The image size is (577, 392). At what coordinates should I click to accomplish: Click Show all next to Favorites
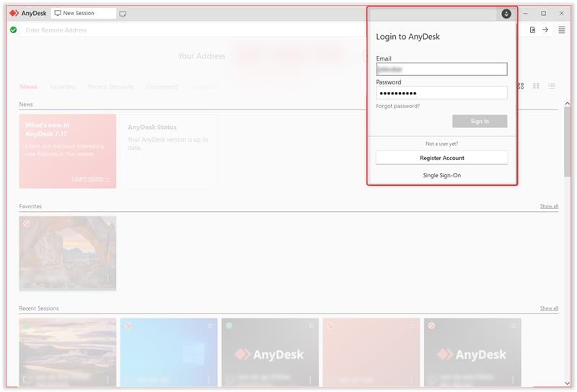[x=549, y=206]
